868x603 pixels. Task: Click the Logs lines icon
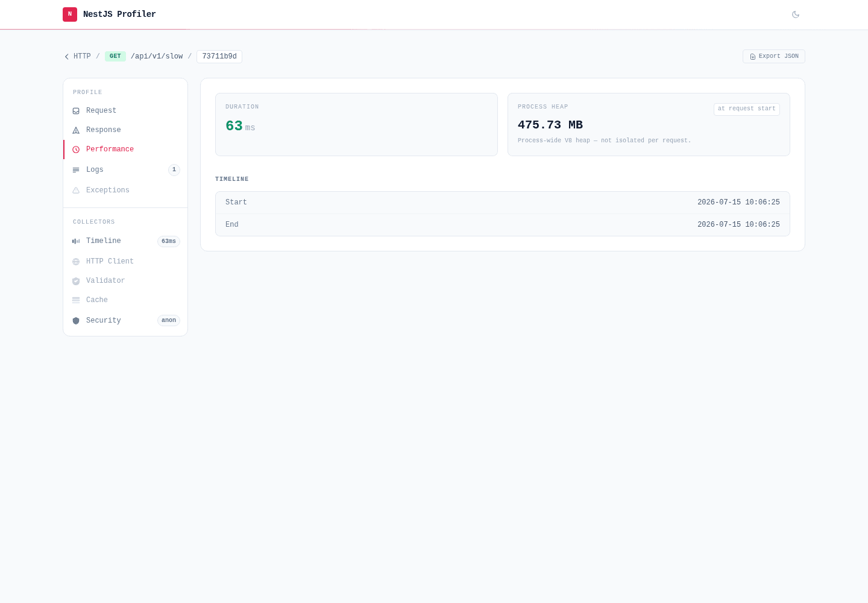click(x=76, y=170)
